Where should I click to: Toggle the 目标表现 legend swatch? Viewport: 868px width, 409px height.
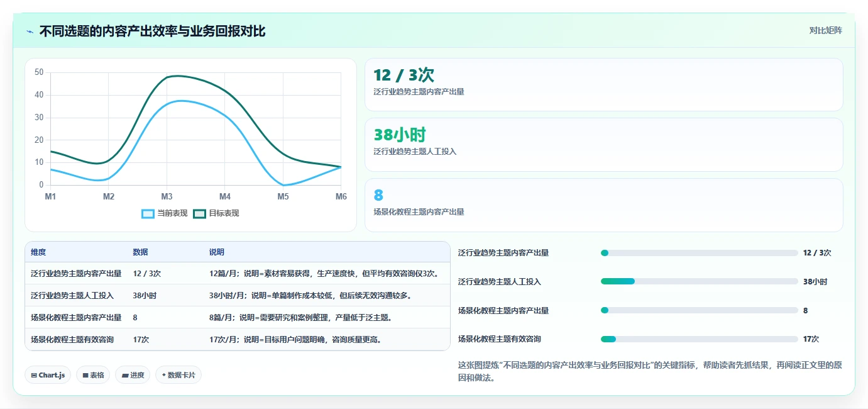pyautogui.click(x=199, y=213)
